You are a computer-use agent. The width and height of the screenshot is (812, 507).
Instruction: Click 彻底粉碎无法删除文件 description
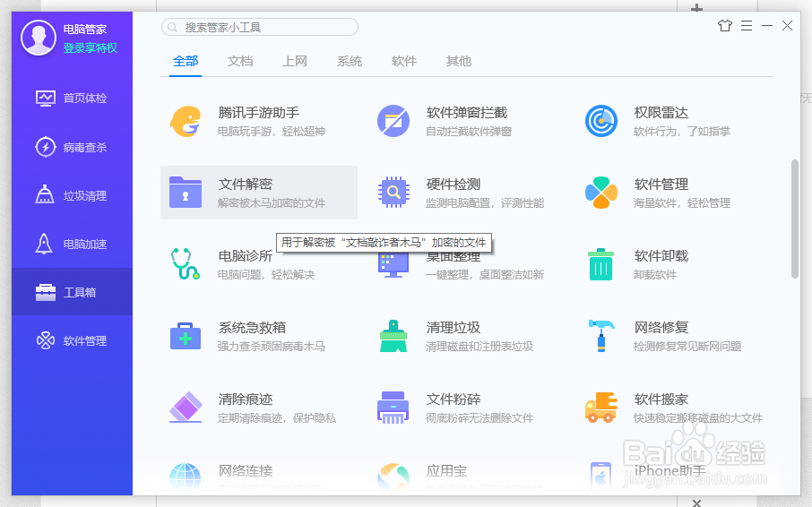(x=479, y=417)
